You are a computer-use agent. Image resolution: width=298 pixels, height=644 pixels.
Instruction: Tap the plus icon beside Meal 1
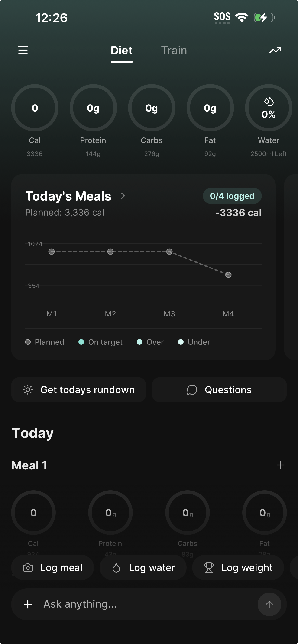click(x=280, y=465)
